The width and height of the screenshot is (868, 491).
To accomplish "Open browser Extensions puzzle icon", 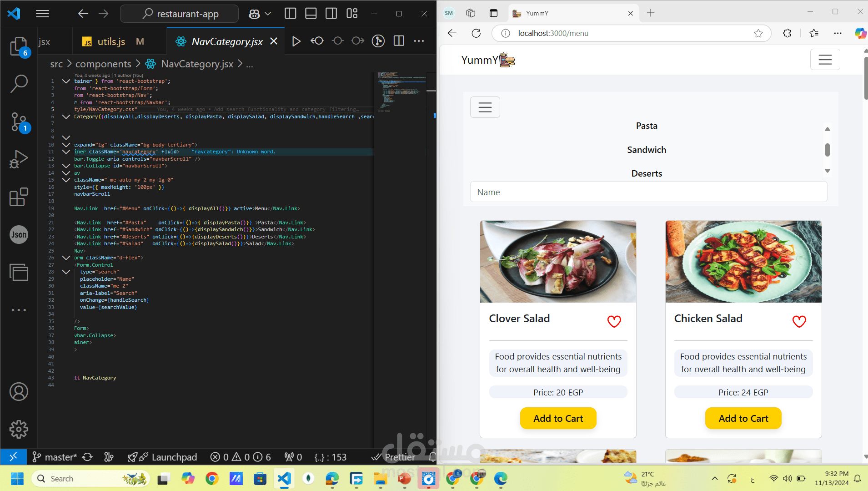I will click(x=787, y=33).
